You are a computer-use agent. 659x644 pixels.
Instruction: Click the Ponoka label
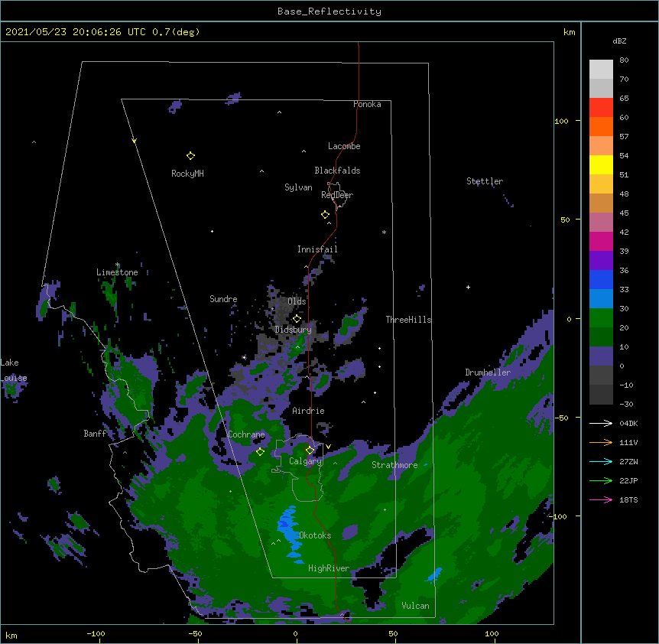367,104
